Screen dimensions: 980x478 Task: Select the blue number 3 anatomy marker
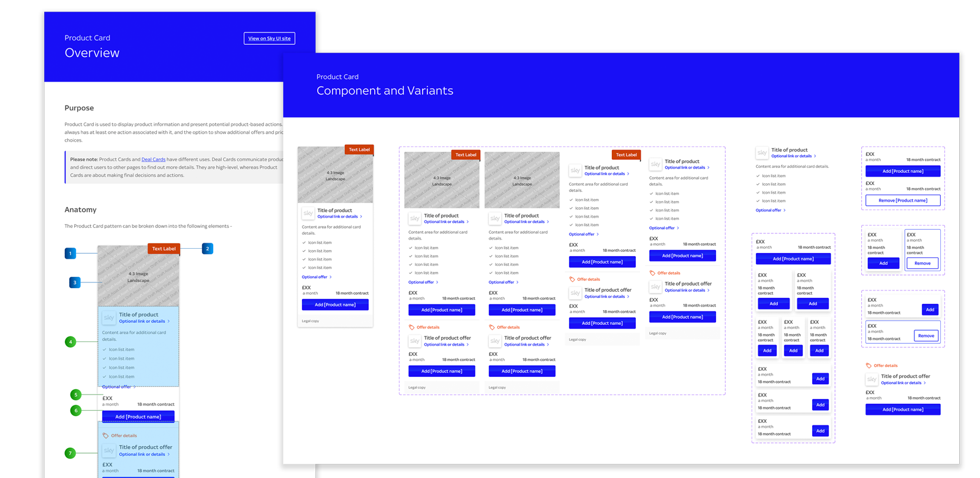coord(75,283)
